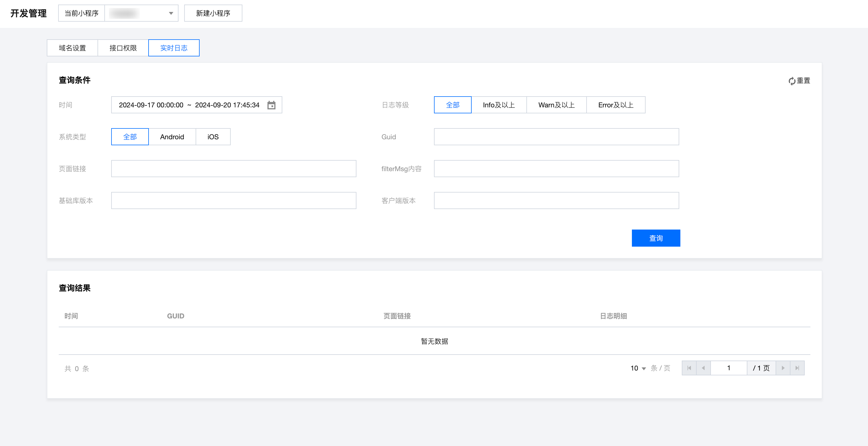
Task: Choose Android system type
Action: [x=172, y=137]
